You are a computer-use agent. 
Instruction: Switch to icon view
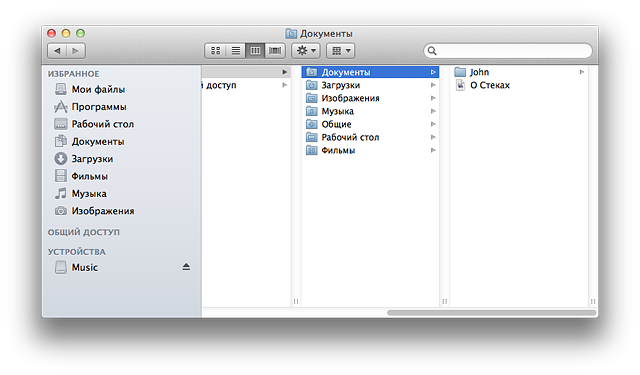click(215, 51)
